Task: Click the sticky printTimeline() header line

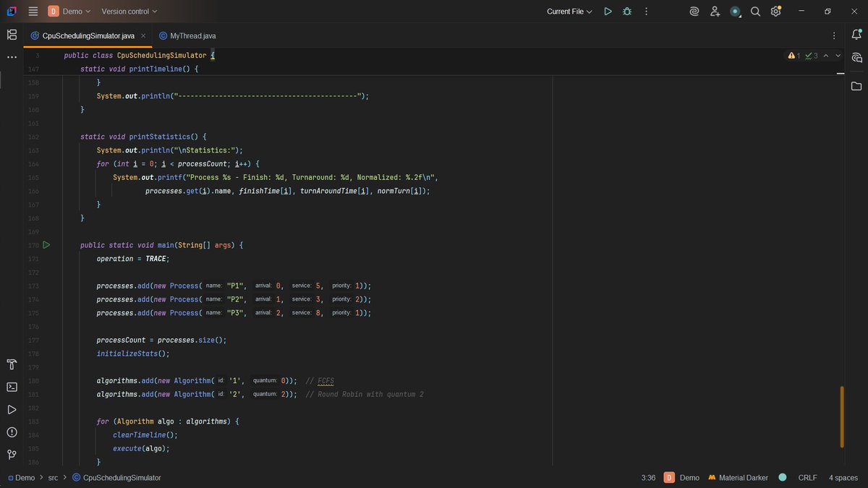Action: pyautogui.click(x=139, y=69)
